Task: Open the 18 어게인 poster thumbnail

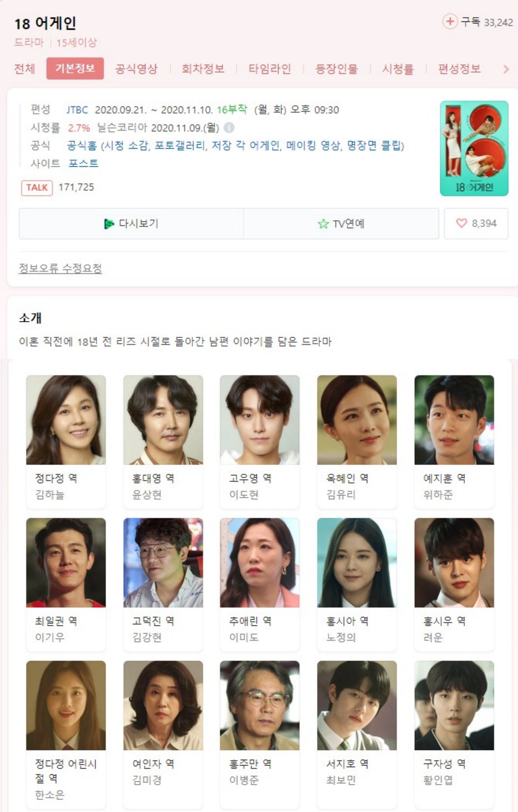Action: tap(474, 148)
